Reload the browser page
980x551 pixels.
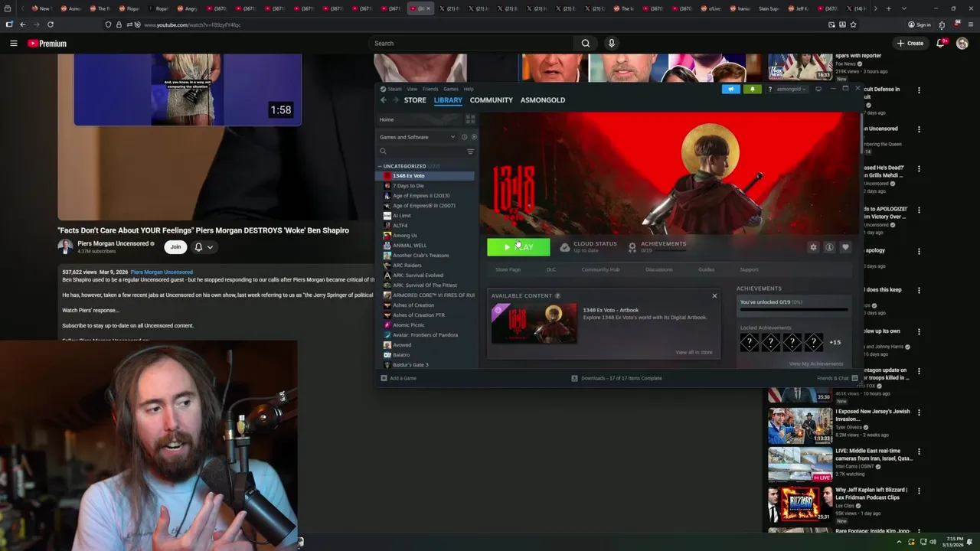pyautogui.click(x=51, y=24)
